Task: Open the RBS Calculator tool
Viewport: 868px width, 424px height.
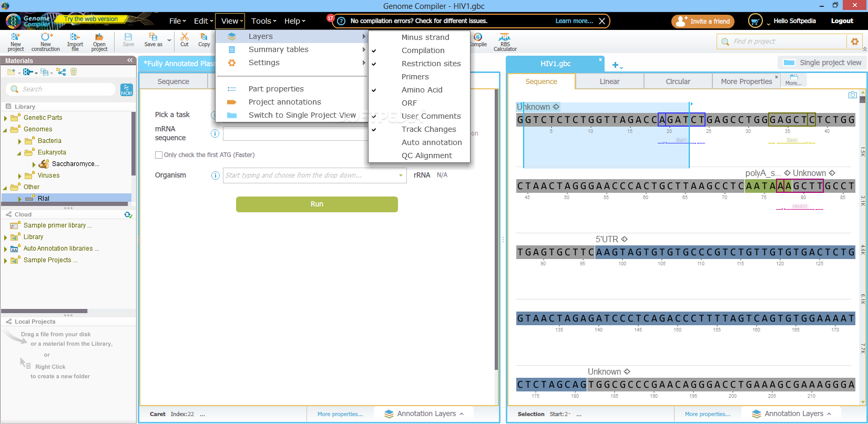Action: [505, 42]
